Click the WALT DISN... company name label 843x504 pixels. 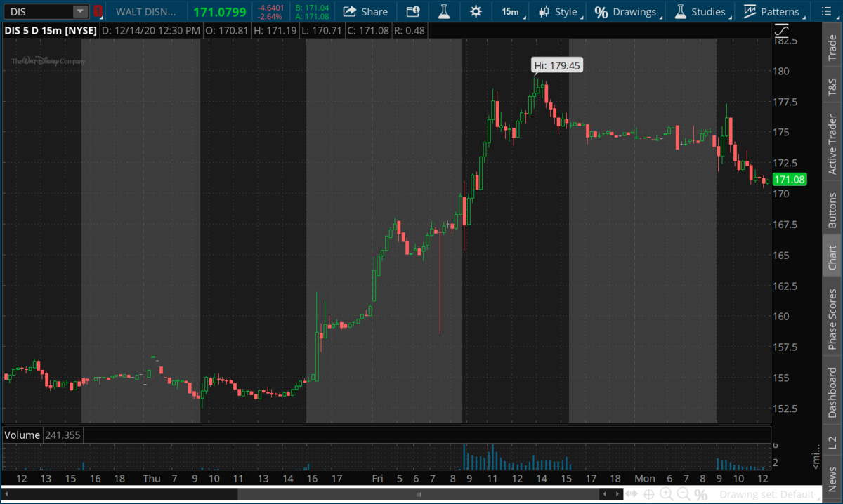pos(147,11)
